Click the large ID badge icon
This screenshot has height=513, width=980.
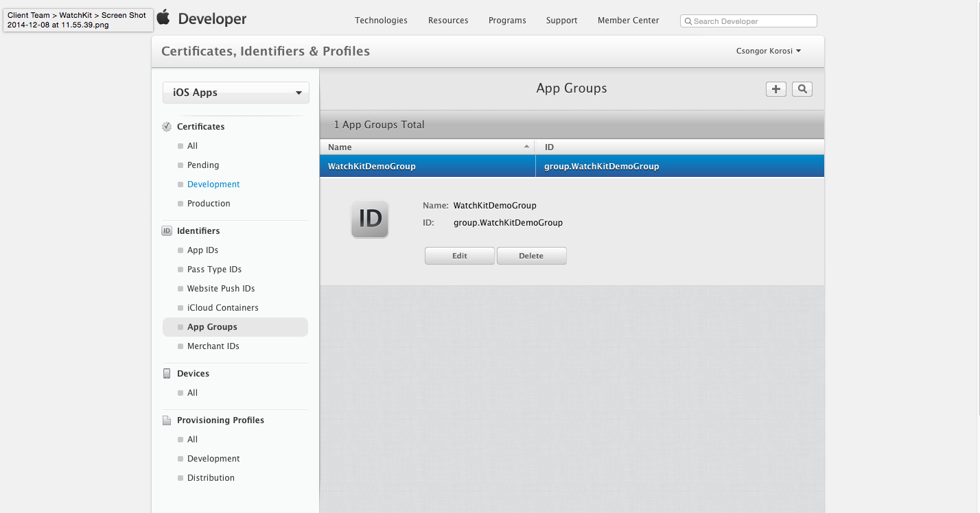point(370,219)
